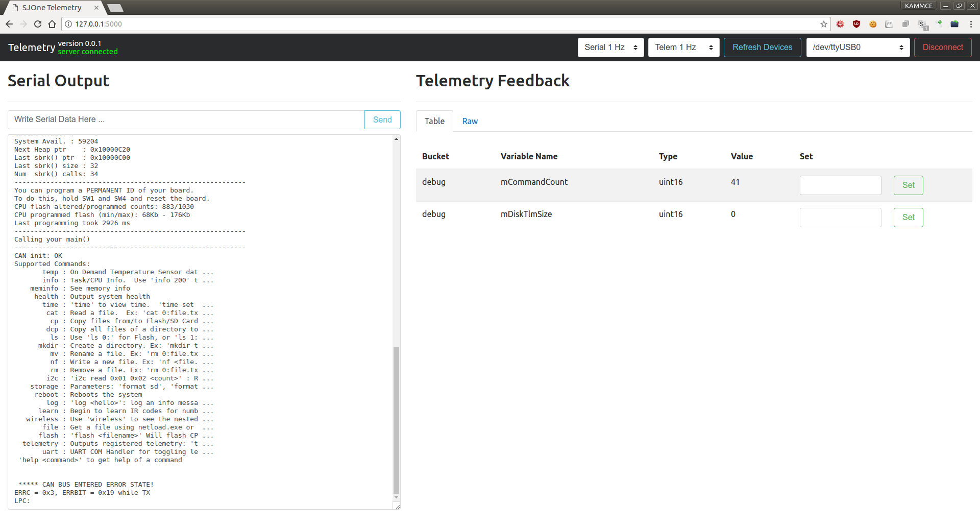Open the Chrome three-dot menu
This screenshot has width=980, height=527.
click(x=971, y=24)
